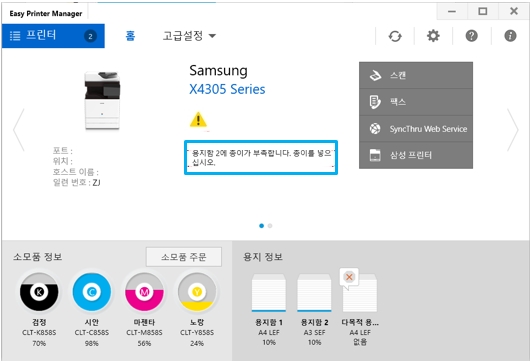Viewport: 531px width, 362px height.
Task: Click the Samsung printer site icon
Action: point(375,155)
